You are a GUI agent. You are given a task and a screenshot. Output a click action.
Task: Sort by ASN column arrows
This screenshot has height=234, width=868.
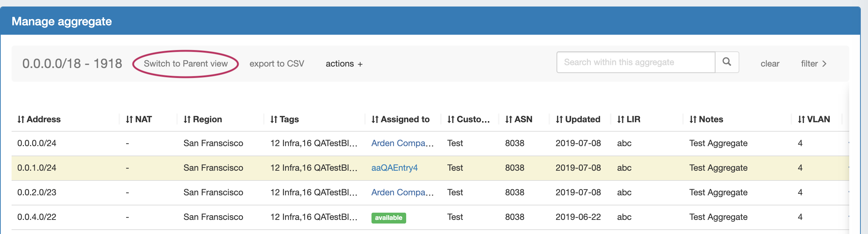point(509,119)
